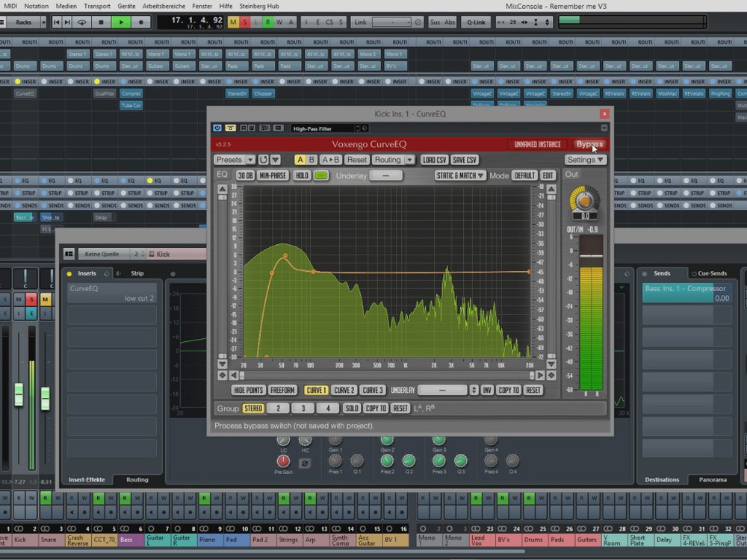The image size is (747, 560).
Task: Toggle the Cycle loop button in transport
Action: pos(82,22)
